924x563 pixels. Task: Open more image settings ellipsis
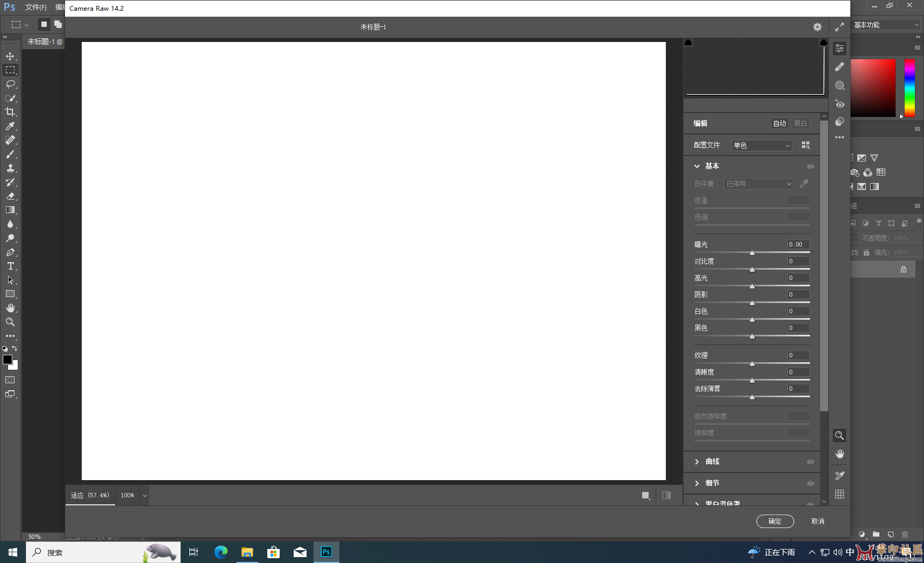coord(840,137)
